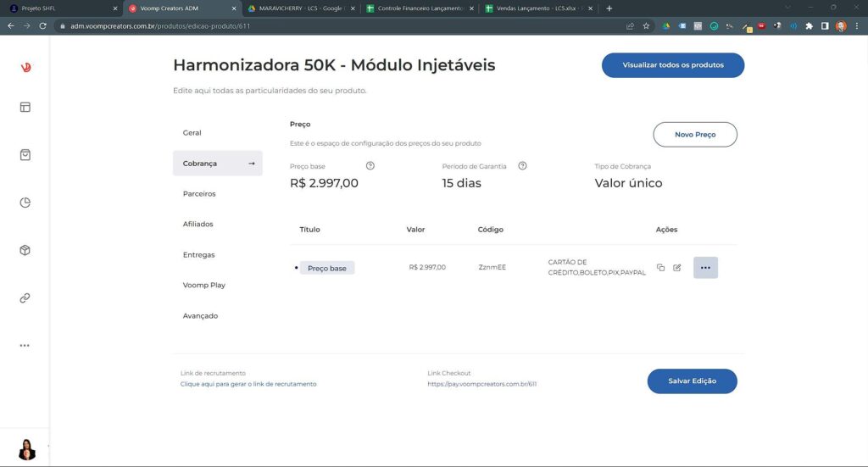This screenshot has height=467, width=868.
Task: Show help for Preço base
Action: click(x=370, y=166)
